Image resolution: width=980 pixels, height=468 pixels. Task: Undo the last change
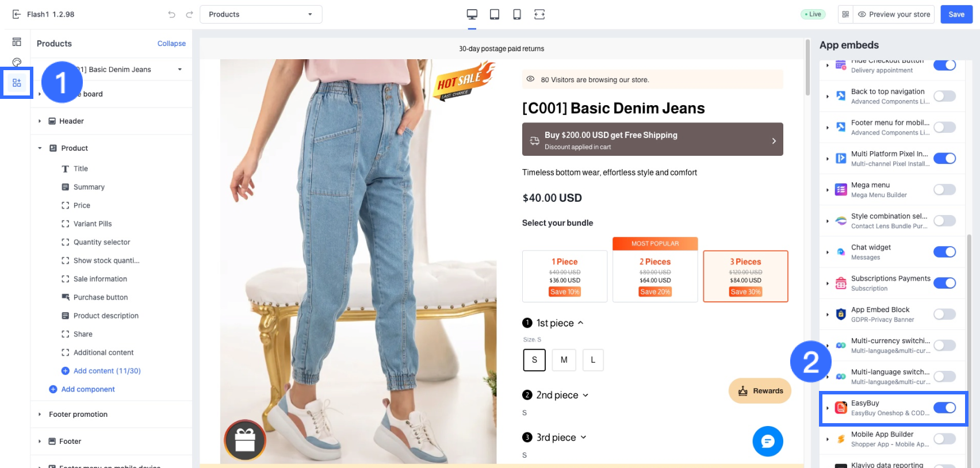click(x=171, y=14)
